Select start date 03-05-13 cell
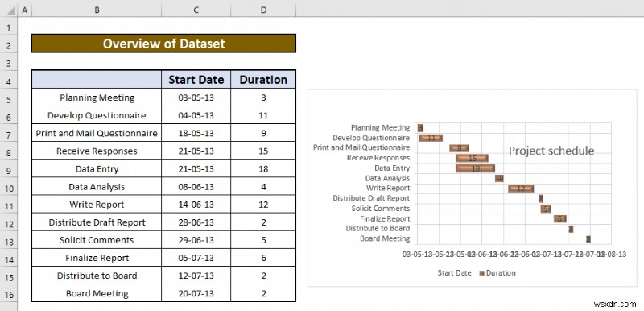Viewport: 644px width, 311px height. click(x=196, y=97)
